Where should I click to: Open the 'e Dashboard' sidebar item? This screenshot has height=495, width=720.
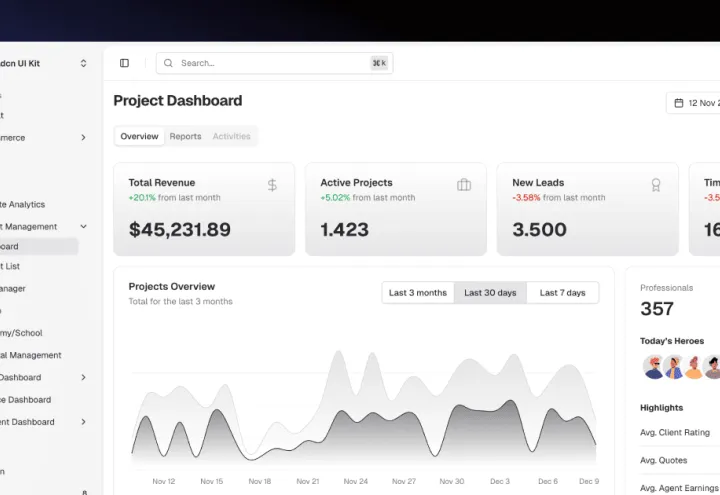[26, 399]
